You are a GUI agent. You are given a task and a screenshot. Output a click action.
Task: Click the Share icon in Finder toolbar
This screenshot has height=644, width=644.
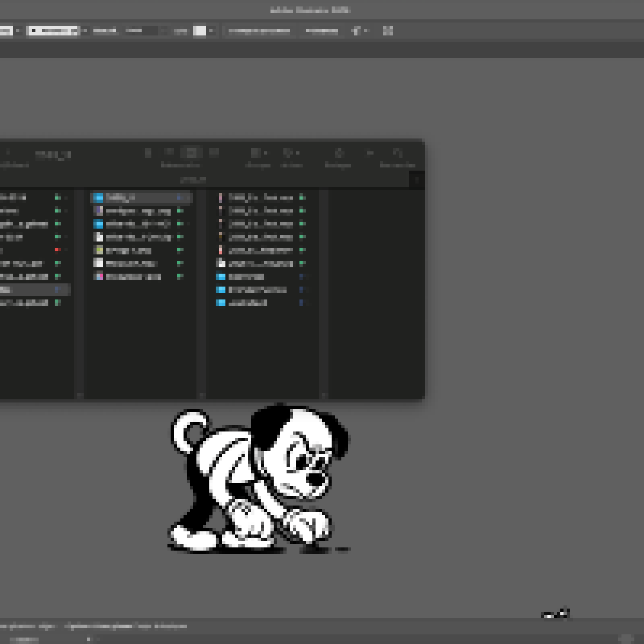339,153
